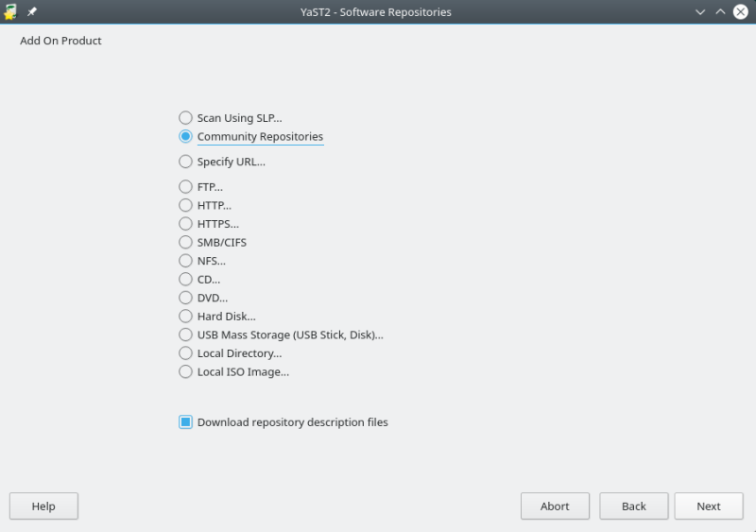Open the Help button
Viewport: 756px width, 532px height.
(43, 506)
